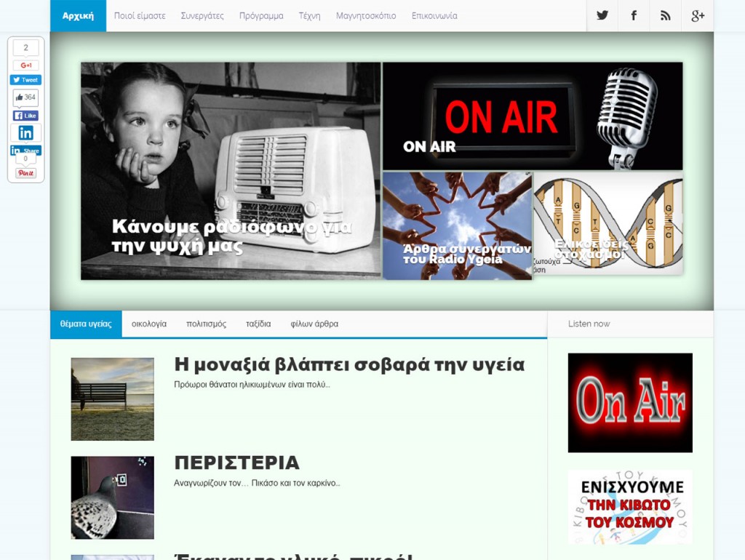
Task: Select the θέματα υγείας tab
Action: point(86,324)
